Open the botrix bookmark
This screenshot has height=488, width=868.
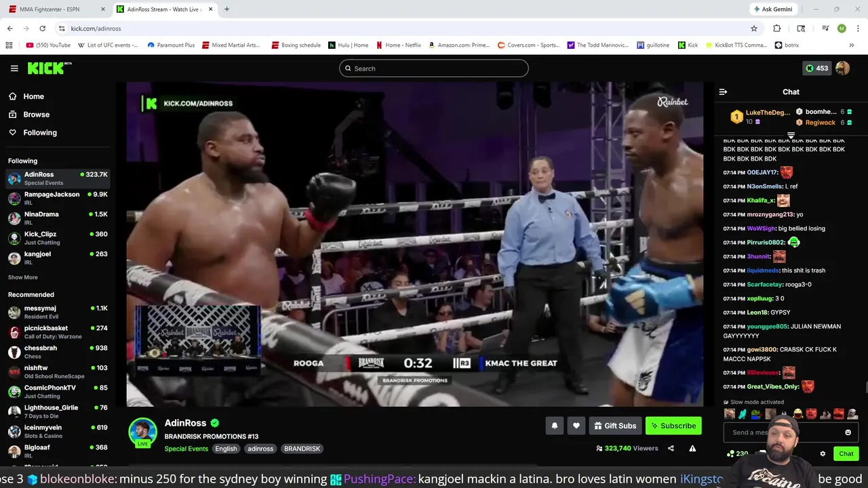click(787, 45)
